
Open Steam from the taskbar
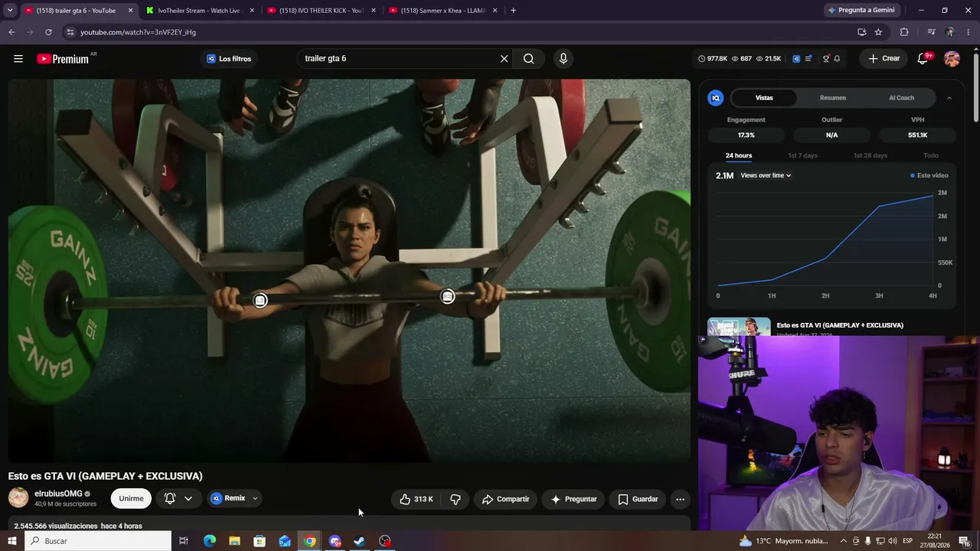pos(360,541)
